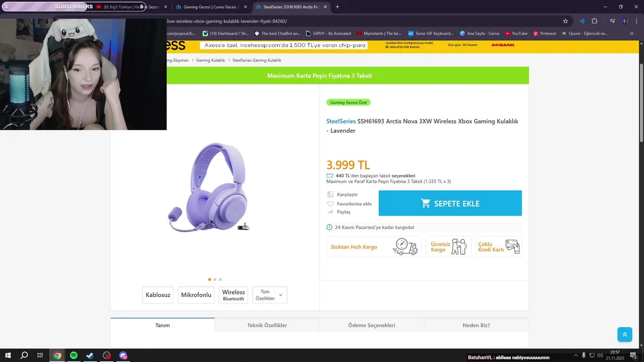Open the YouTube bookmark
The width and height of the screenshot is (644, 362).
[x=516, y=34]
